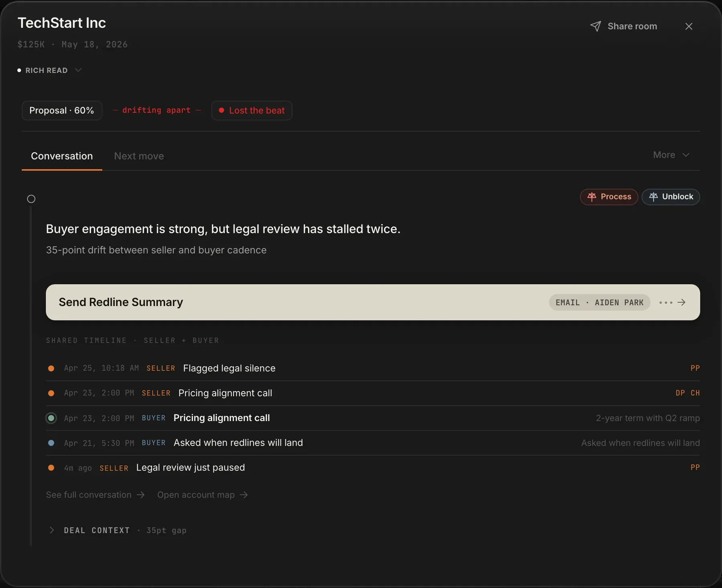Click the red dot in Lost the beat badge

tap(221, 110)
